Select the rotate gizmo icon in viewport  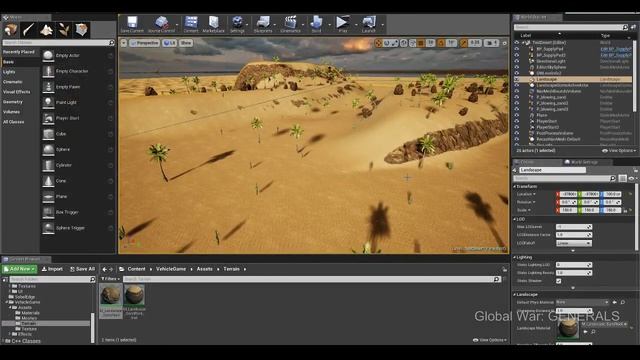[387, 43]
